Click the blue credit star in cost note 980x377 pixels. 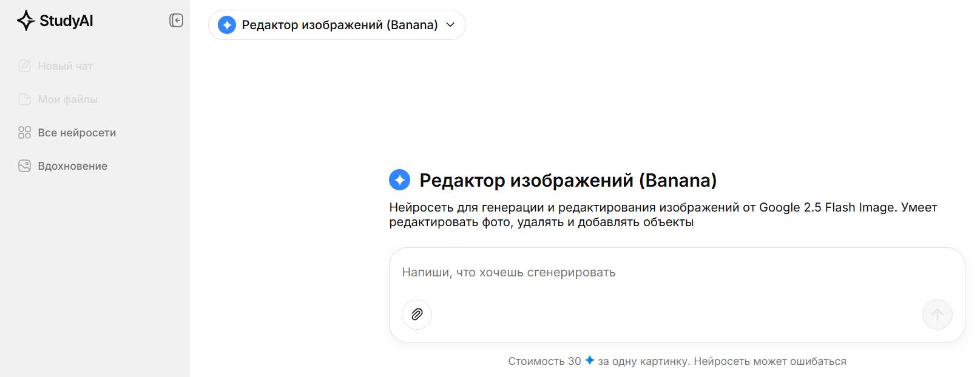pos(589,361)
